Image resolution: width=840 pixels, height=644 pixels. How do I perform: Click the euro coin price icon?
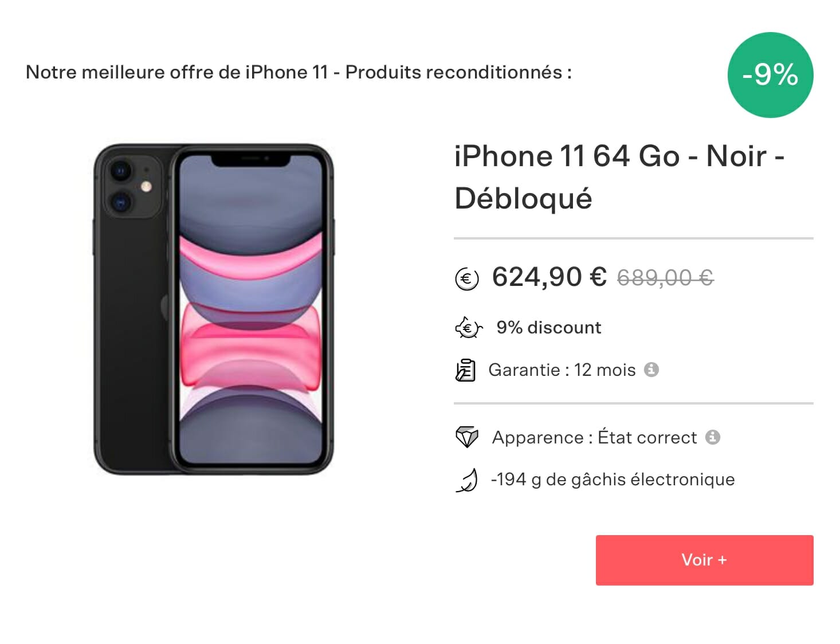(466, 279)
